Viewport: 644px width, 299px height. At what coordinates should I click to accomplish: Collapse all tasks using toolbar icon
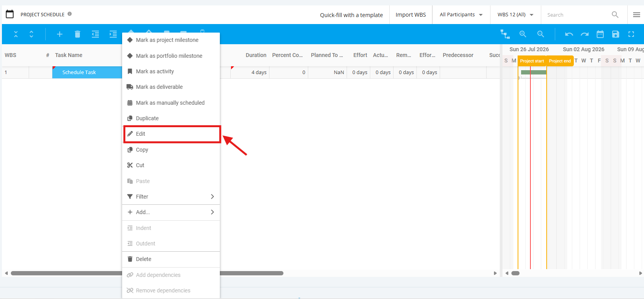tap(16, 34)
